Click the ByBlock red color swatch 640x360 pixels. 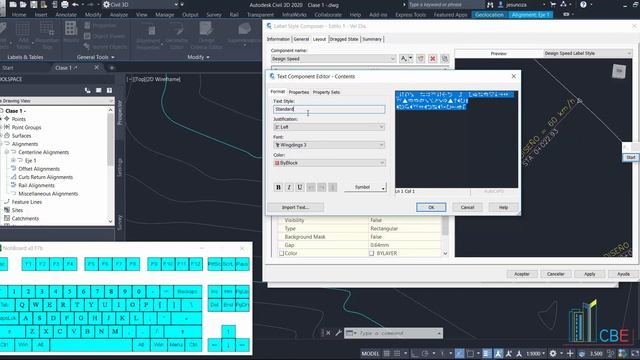pyautogui.click(x=277, y=163)
